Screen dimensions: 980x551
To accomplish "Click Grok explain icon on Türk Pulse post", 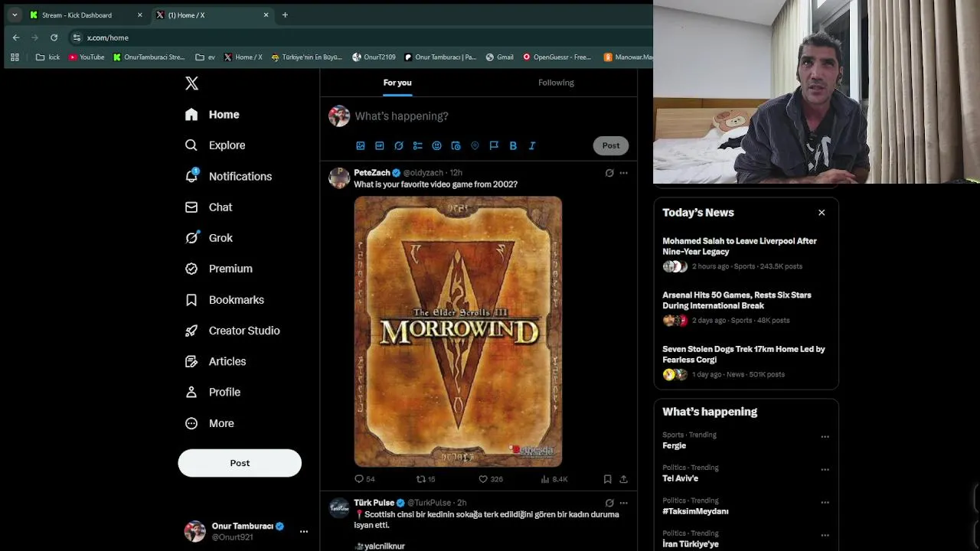I will (609, 503).
